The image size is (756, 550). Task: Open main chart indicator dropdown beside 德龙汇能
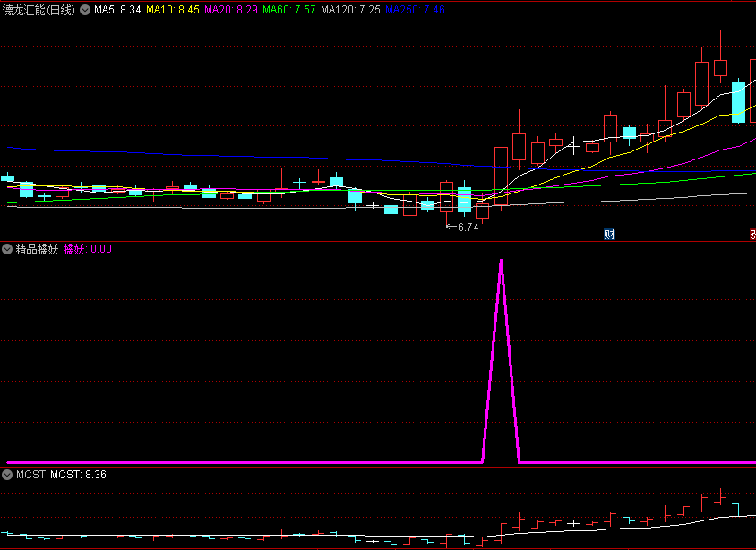pyautogui.click(x=85, y=10)
